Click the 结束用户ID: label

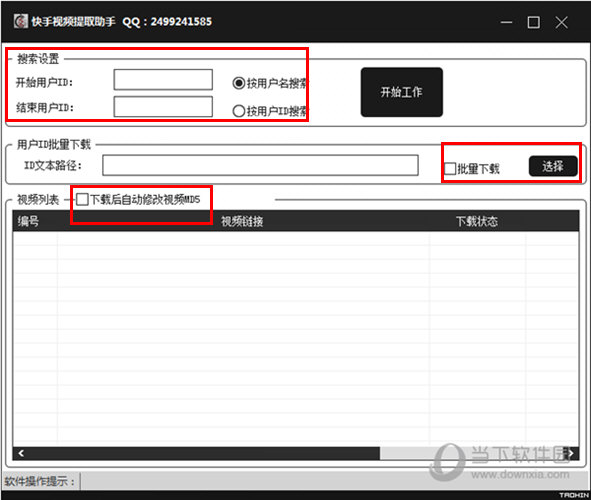pos(44,108)
